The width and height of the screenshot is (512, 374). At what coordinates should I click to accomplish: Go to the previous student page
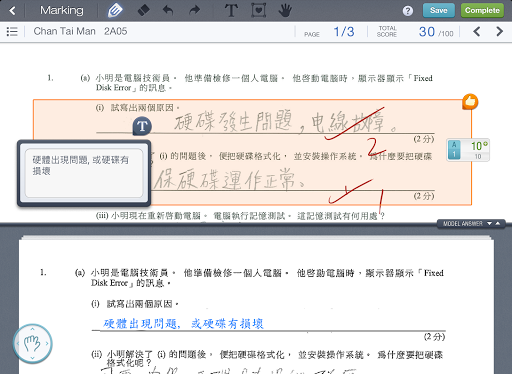tap(477, 32)
